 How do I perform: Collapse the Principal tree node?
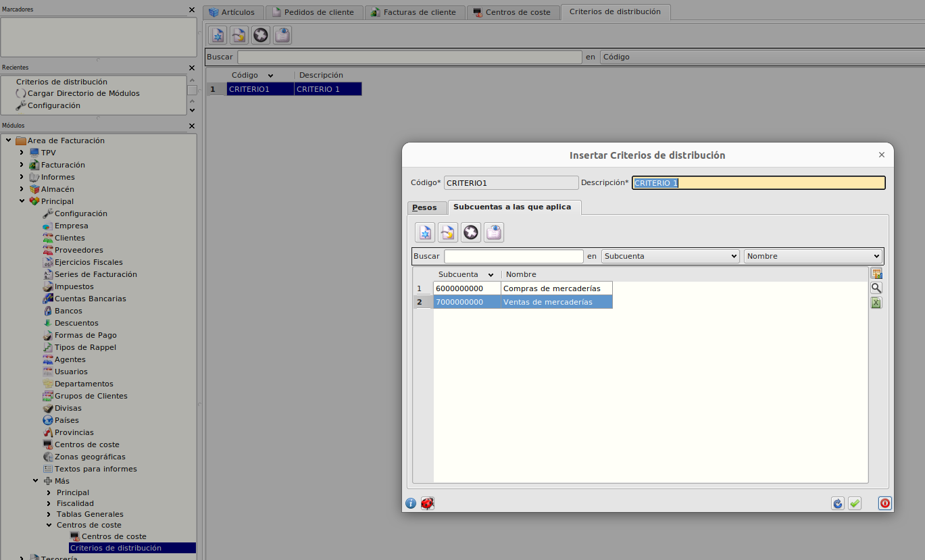tap(22, 201)
